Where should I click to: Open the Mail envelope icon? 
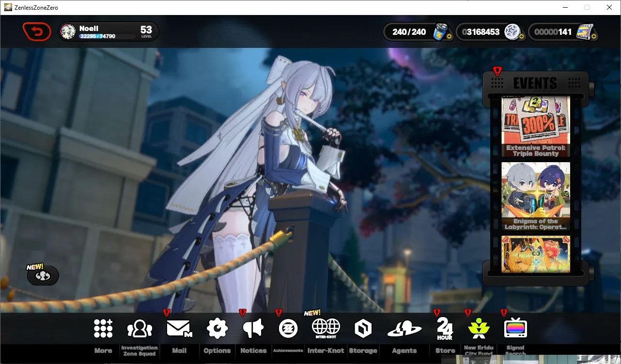click(x=179, y=329)
